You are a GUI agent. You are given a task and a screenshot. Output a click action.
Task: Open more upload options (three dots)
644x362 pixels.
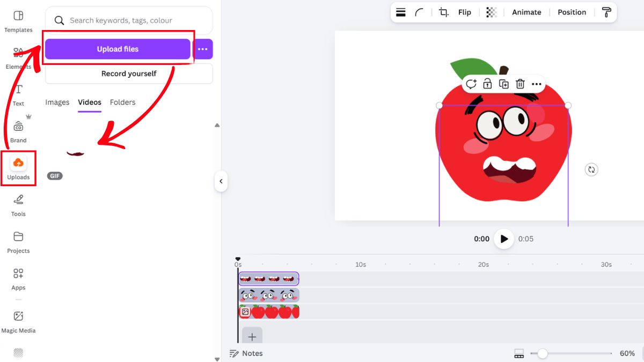coord(202,49)
